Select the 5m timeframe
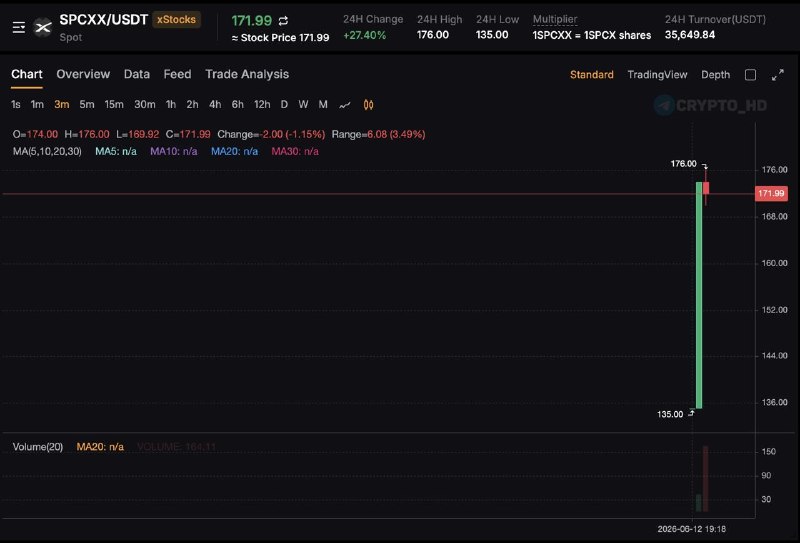800x543 pixels. [x=87, y=105]
